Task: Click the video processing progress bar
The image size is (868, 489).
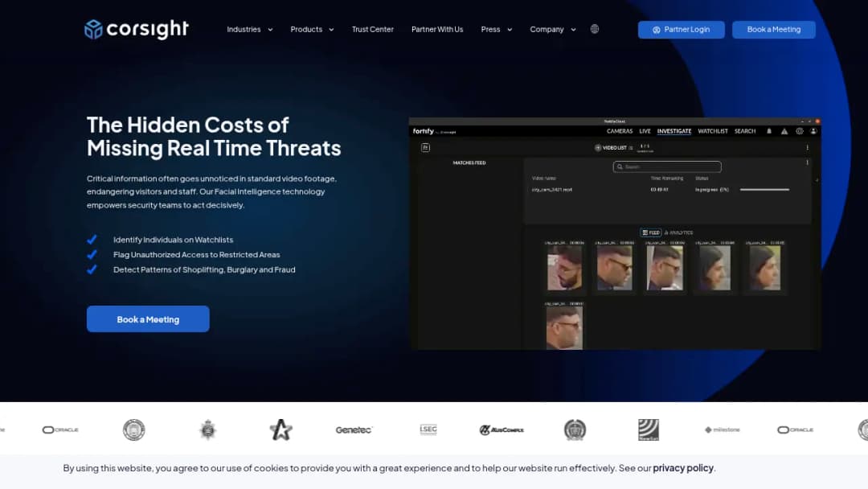Action: coord(764,189)
